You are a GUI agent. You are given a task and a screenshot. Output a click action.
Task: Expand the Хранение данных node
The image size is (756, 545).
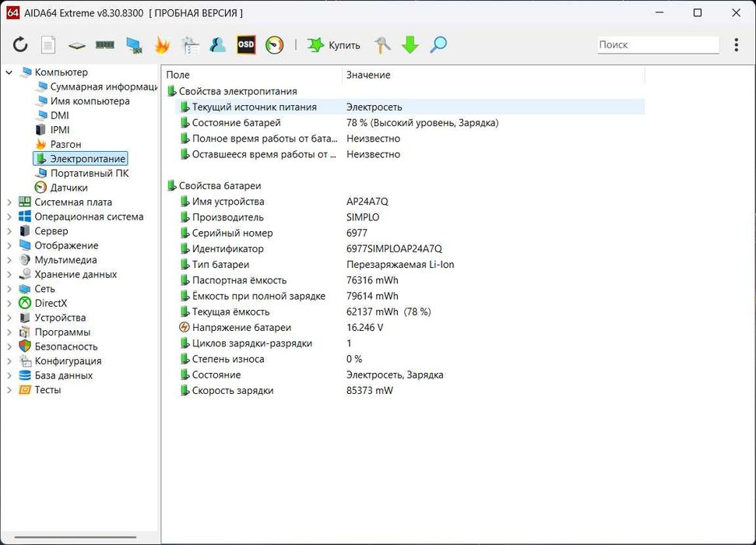9,274
